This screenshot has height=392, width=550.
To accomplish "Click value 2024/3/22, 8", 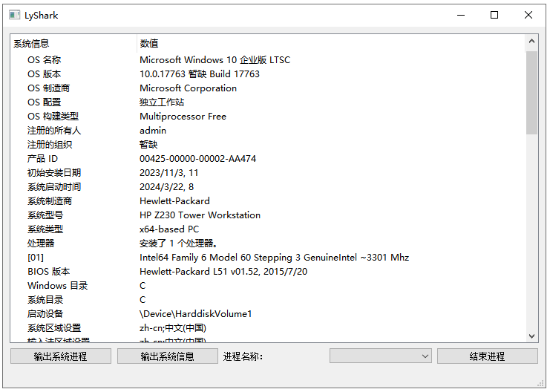I will [x=166, y=186].
